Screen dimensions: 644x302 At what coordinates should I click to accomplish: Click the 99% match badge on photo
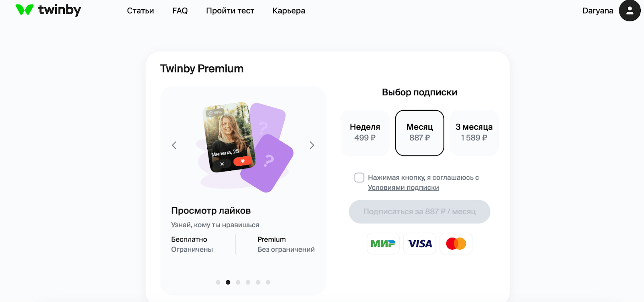click(215, 113)
